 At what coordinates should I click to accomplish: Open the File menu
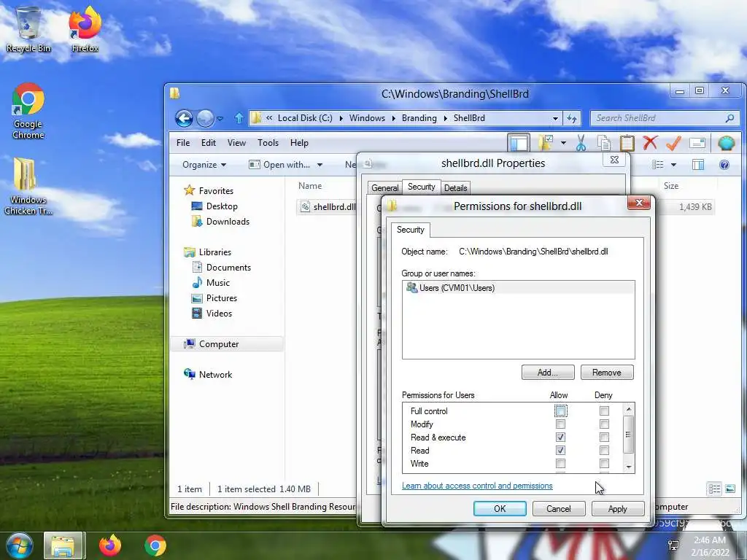point(183,143)
